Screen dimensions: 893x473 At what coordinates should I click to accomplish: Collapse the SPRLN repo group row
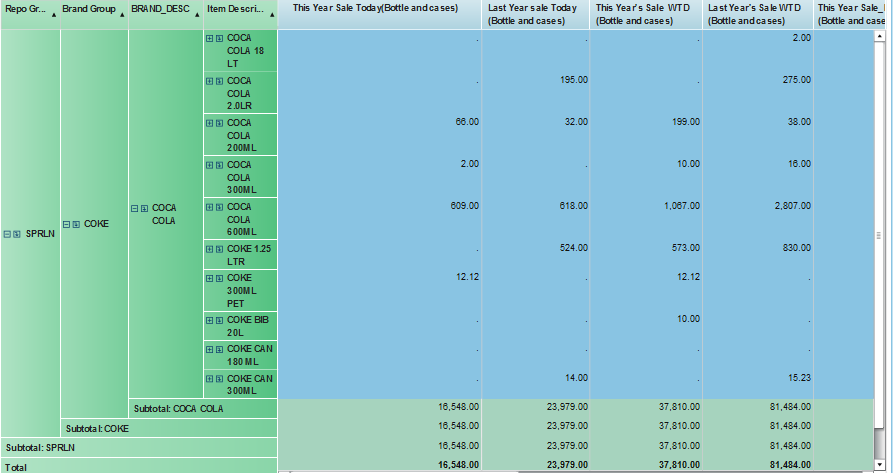(7, 234)
